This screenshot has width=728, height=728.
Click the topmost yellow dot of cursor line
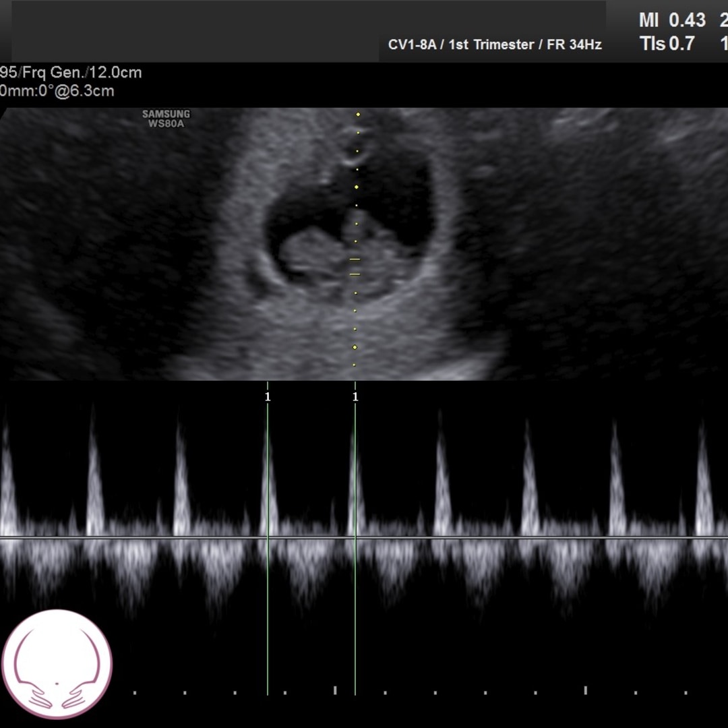(x=358, y=115)
